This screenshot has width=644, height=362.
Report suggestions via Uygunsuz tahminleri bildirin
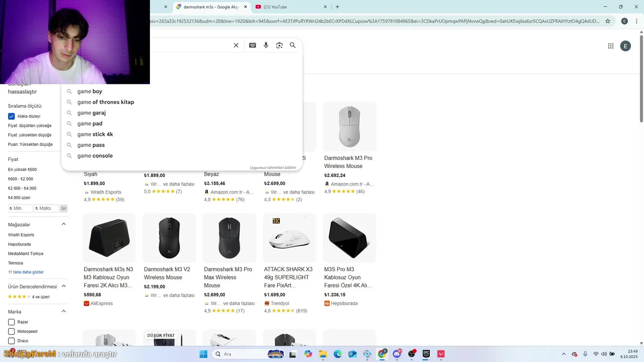pos(273,167)
